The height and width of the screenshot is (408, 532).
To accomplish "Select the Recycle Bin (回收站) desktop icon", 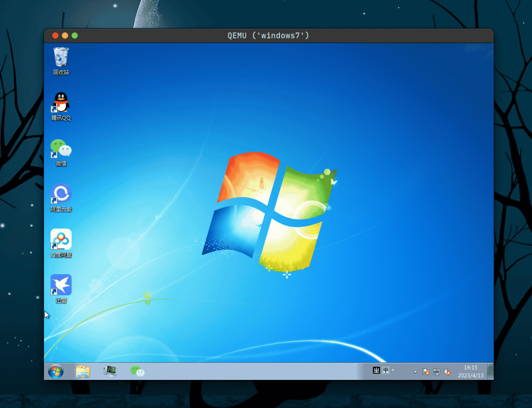I will point(61,61).
